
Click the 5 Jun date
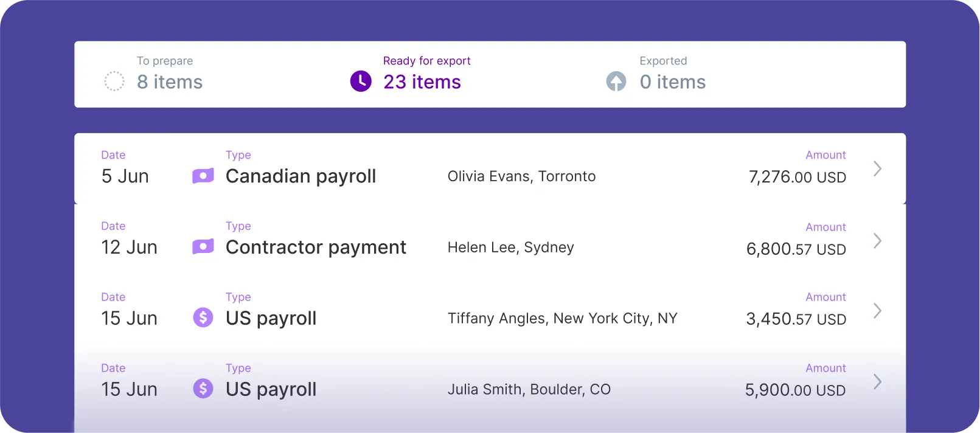(x=125, y=176)
